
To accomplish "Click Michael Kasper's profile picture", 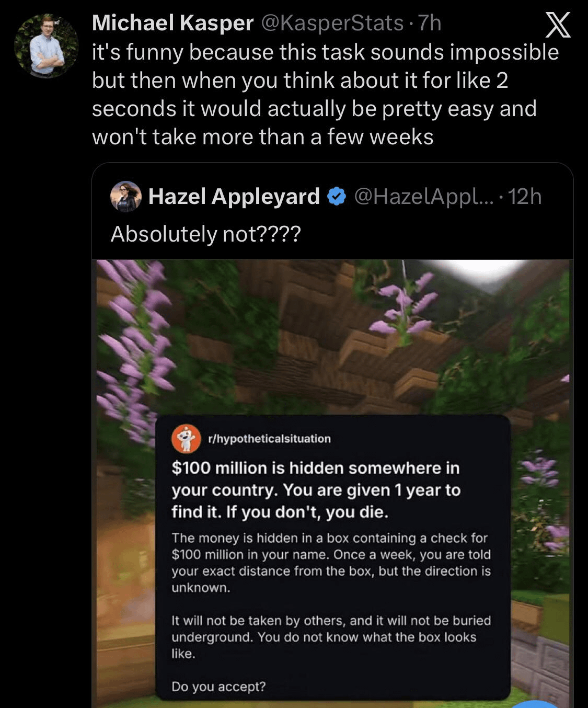I will pos(47,46).
